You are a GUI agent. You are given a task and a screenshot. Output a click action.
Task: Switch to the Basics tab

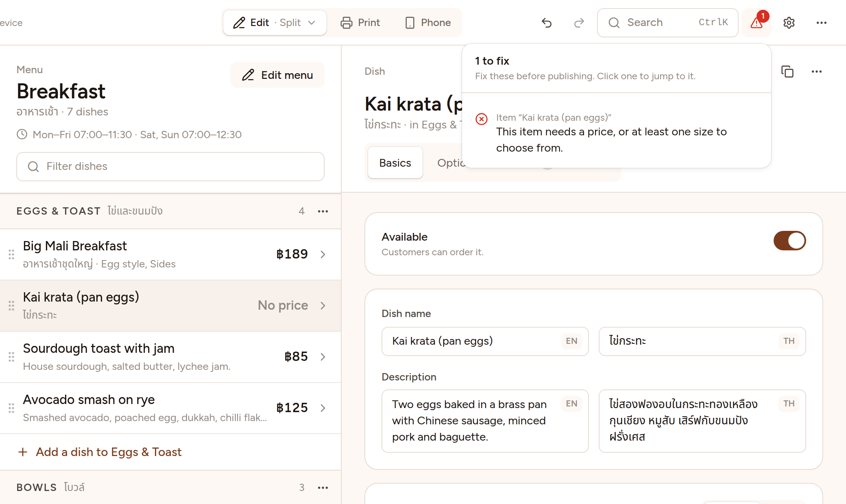pos(395,163)
